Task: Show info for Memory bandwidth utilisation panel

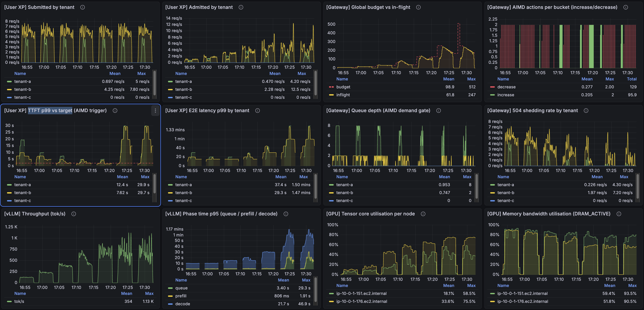Action: [x=619, y=214]
